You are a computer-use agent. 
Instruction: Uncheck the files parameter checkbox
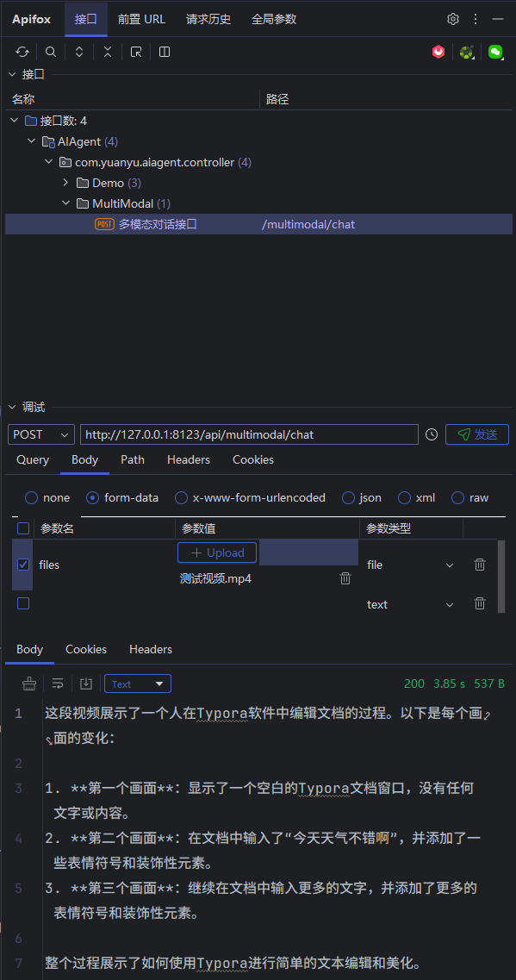23,565
